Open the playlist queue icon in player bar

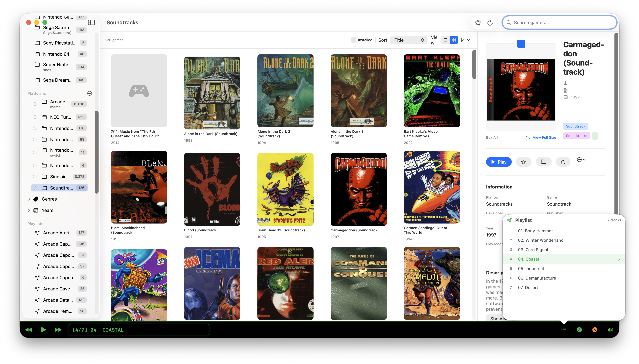(x=564, y=329)
